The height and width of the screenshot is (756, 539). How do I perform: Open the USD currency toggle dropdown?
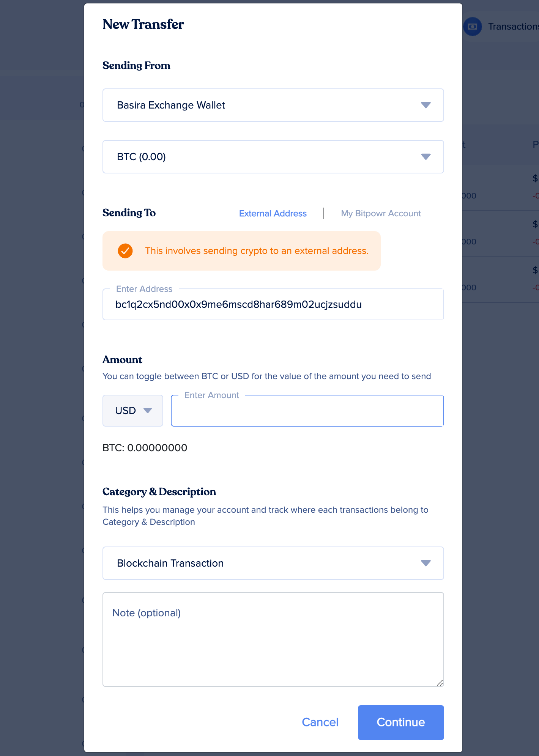click(x=133, y=411)
